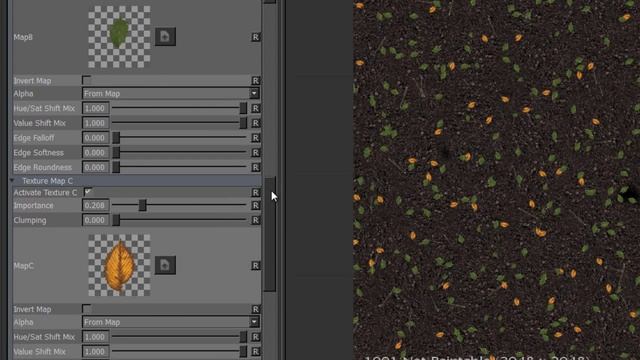Select Hue/Sat Shift Mix value field under MapC
Screen dimensions: 640x360
coord(96,337)
